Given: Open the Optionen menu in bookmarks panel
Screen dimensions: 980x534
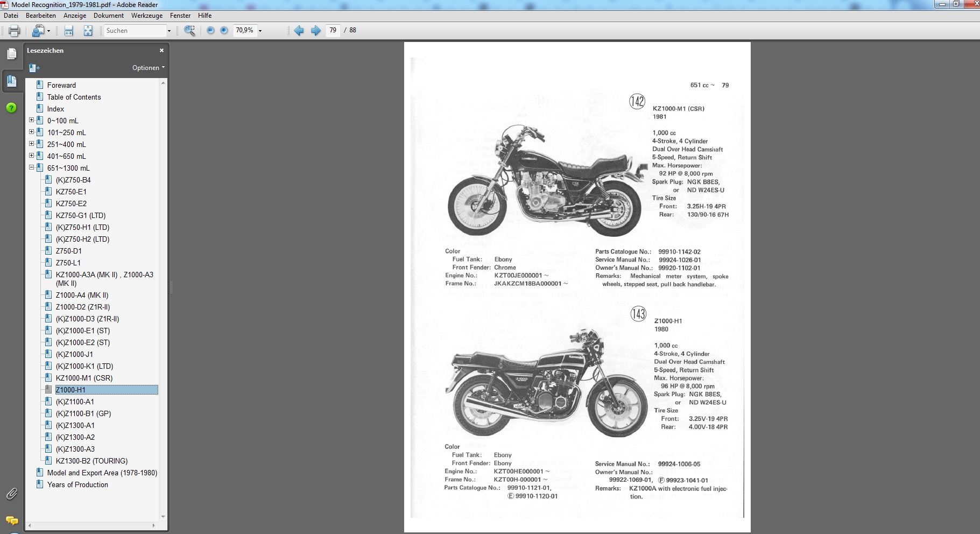Looking at the screenshot, I should point(149,68).
